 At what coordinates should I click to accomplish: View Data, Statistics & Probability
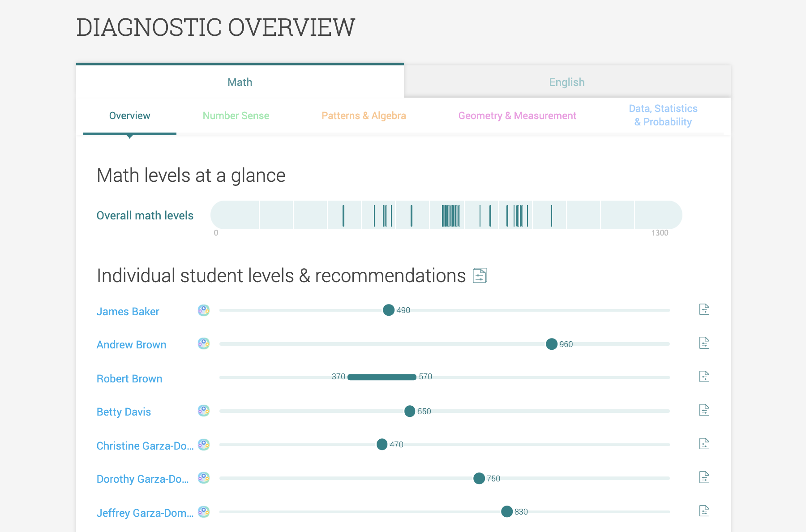coord(663,115)
